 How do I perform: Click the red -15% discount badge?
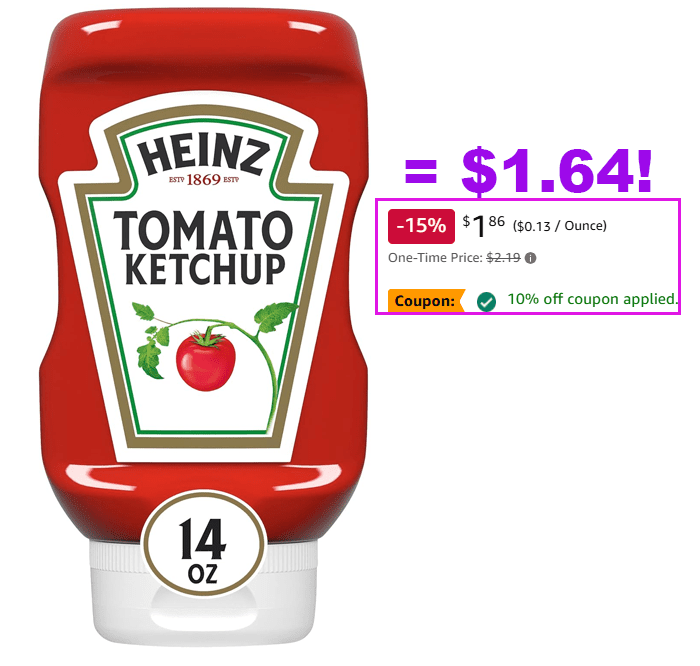coord(421,226)
